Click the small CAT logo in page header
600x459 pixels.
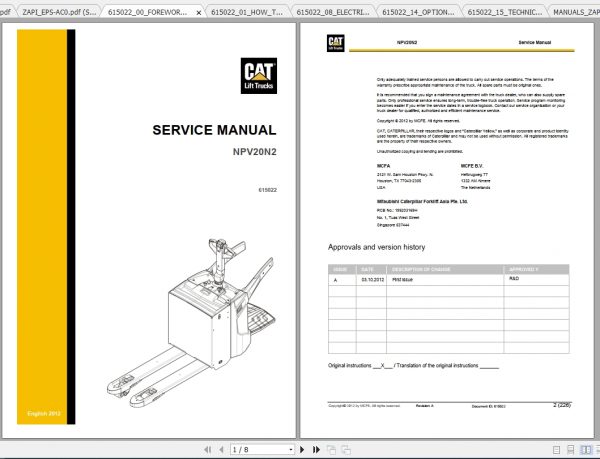click(x=336, y=43)
